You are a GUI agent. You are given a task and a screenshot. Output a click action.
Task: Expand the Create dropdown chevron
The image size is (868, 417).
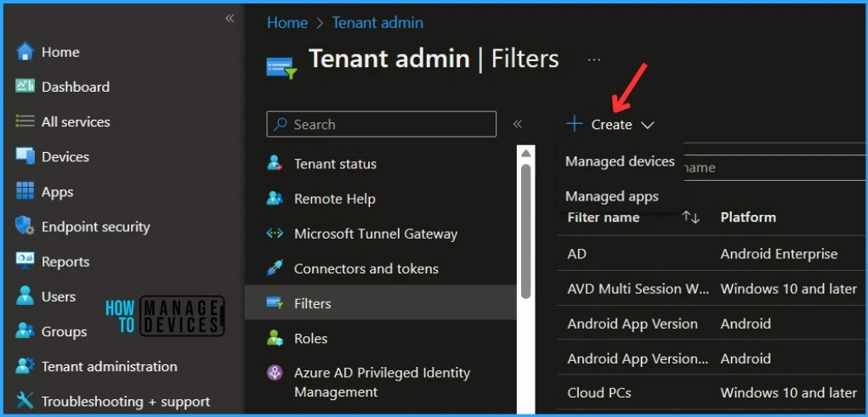click(x=647, y=126)
